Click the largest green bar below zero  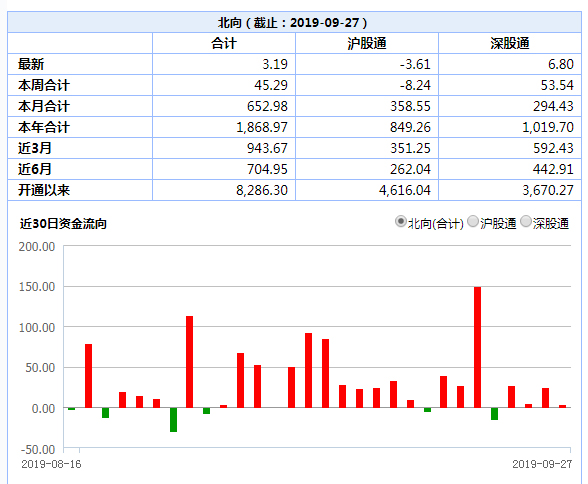[173, 420]
